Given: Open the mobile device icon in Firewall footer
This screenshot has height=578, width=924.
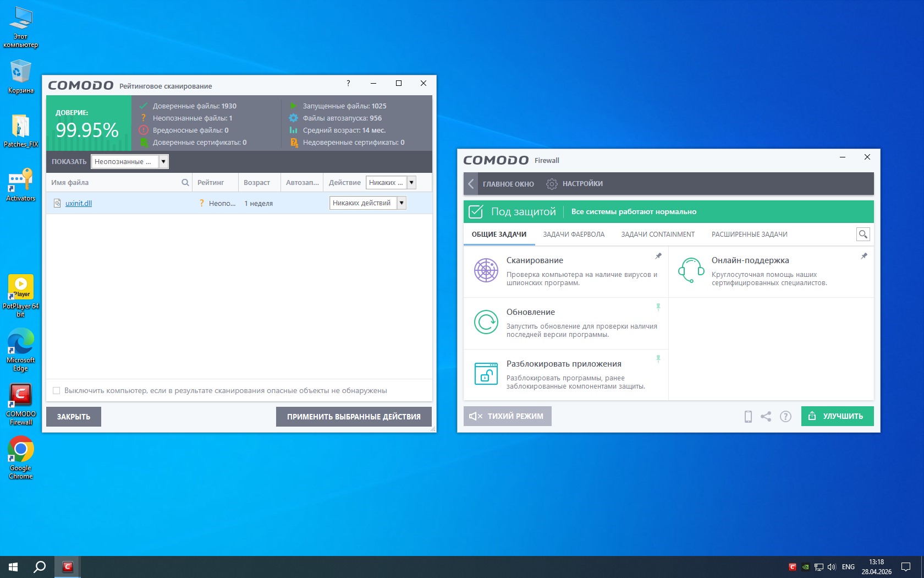Looking at the screenshot, I should (748, 417).
